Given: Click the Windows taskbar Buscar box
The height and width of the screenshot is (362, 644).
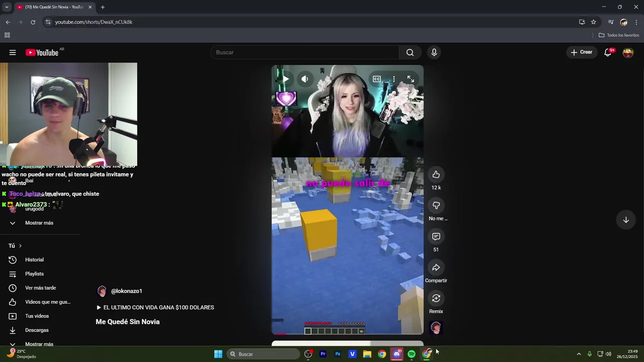Looking at the screenshot, I should click(x=263, y=354).
